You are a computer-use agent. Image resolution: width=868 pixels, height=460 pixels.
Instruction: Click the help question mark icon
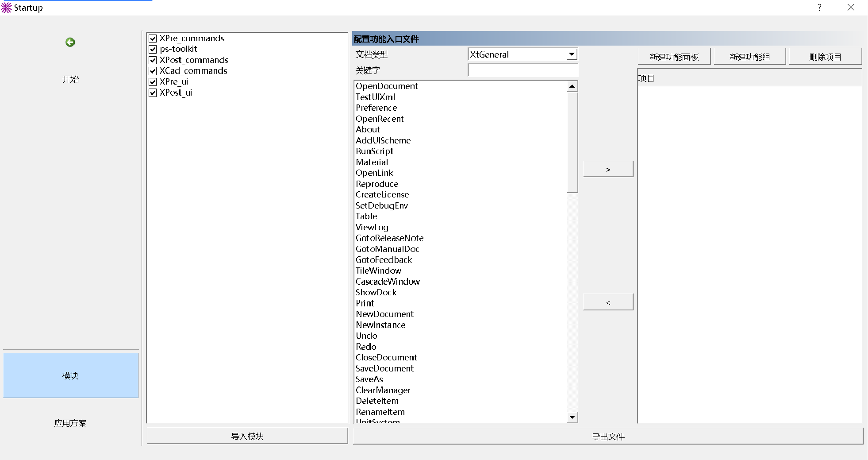[819, 8]
